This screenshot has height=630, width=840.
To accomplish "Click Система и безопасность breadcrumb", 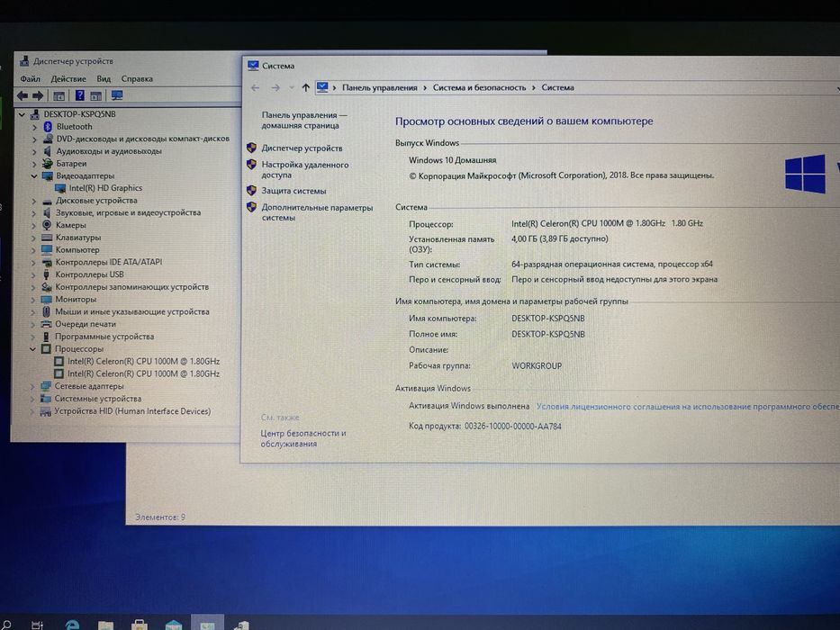I will click(479, 87).
